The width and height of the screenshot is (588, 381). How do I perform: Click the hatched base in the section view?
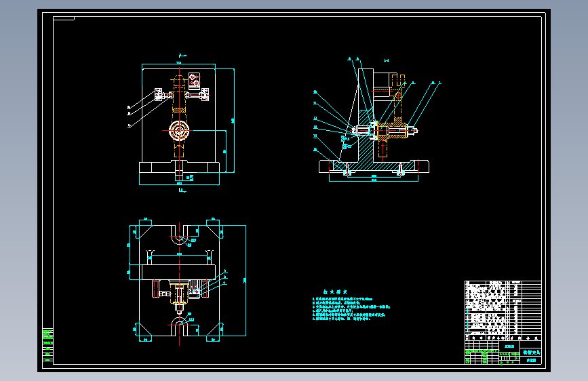374,166
